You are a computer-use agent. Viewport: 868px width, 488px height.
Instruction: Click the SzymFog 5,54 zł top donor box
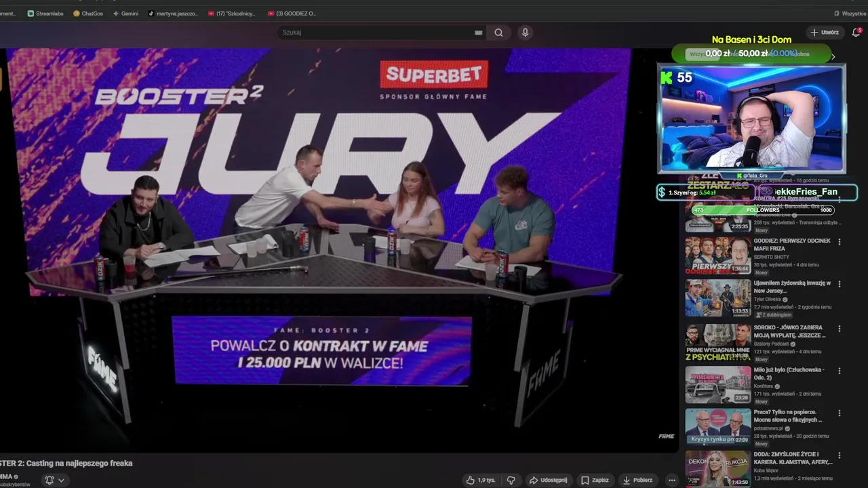click(705, 192)
